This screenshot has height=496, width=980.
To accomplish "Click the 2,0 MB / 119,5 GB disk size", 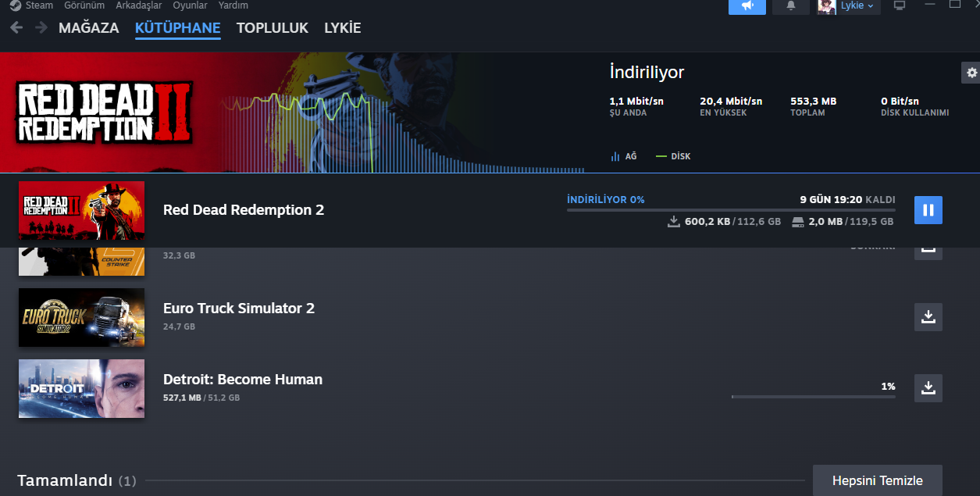I will pos(843,222).
